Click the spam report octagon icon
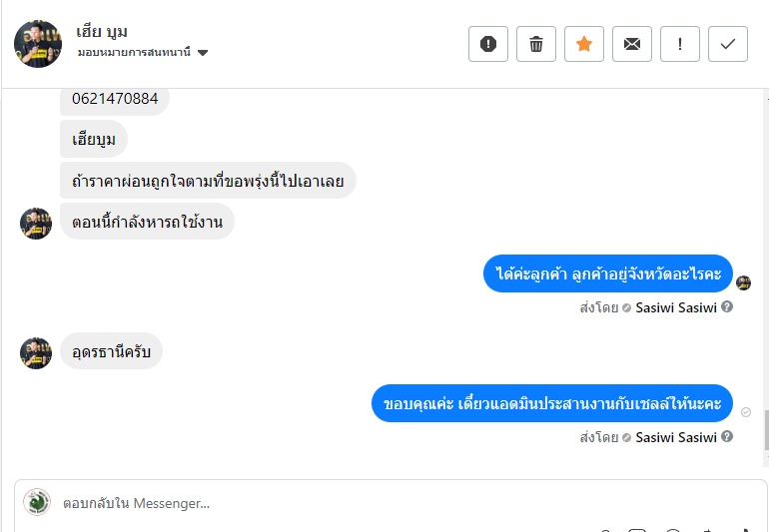Image resolution: width=769 pixels, height=532 pixels. click(488, 44)
